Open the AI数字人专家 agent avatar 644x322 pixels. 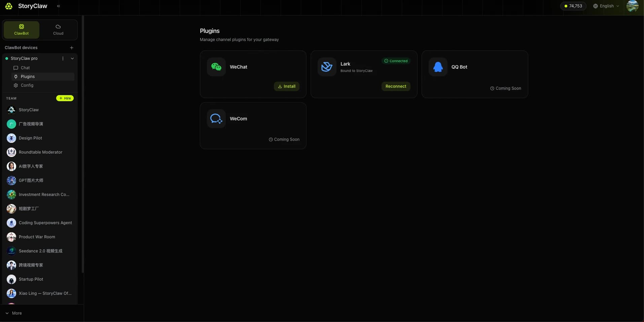pos(11,166)
